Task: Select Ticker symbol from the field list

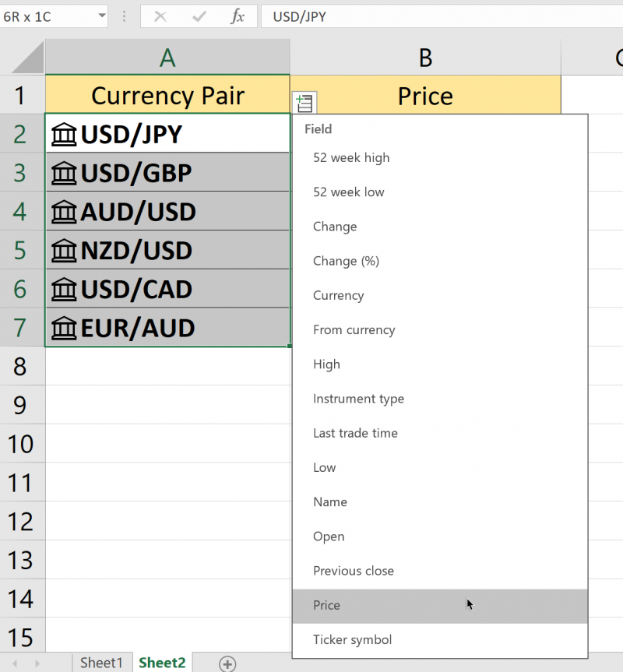Action: pos(352,639)
